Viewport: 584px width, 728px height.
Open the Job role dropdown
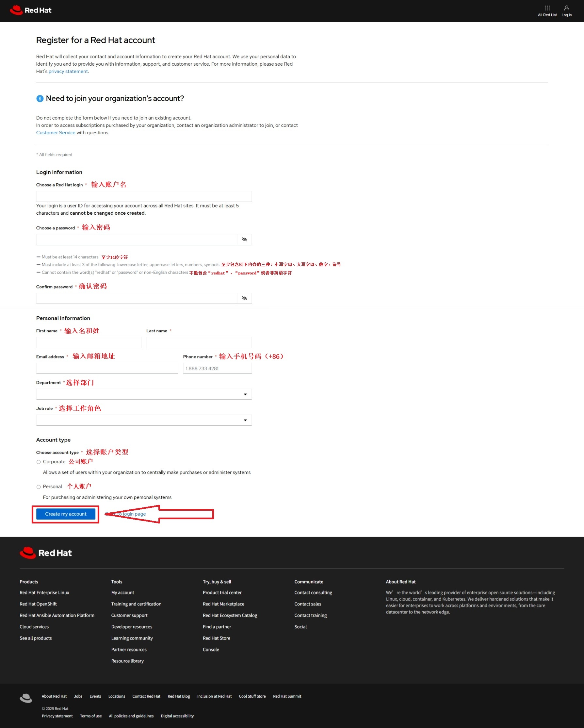[x=144, y=420]
